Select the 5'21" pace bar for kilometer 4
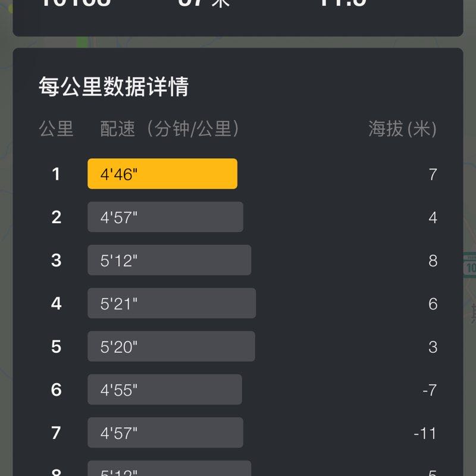Viewport: 476px width, 476px height. 171,303
